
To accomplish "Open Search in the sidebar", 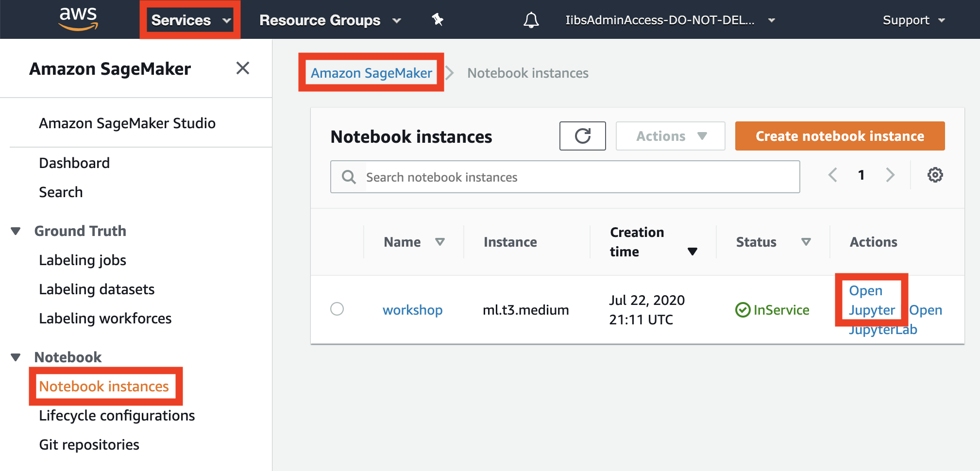I will click(61, 192).
